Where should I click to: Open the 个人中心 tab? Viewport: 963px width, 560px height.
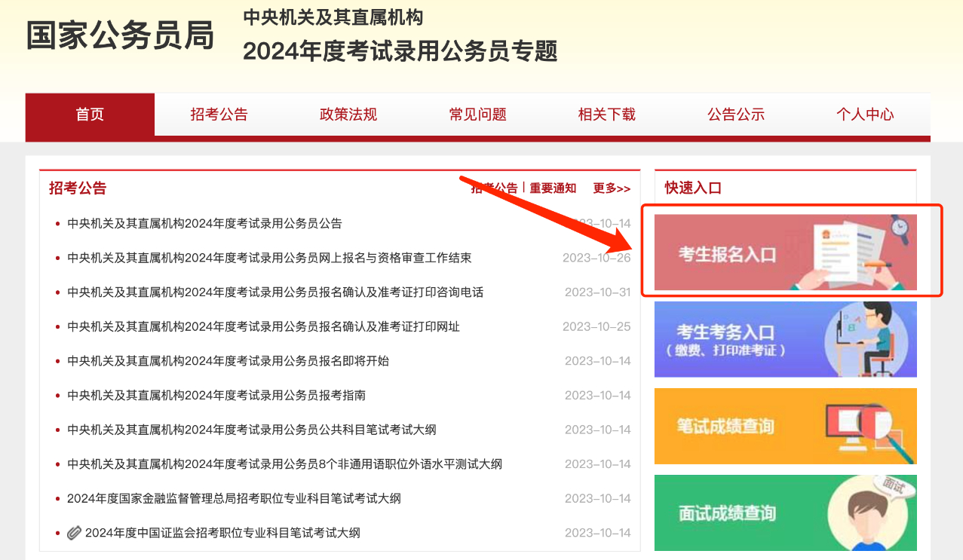(x=865, y=114)
